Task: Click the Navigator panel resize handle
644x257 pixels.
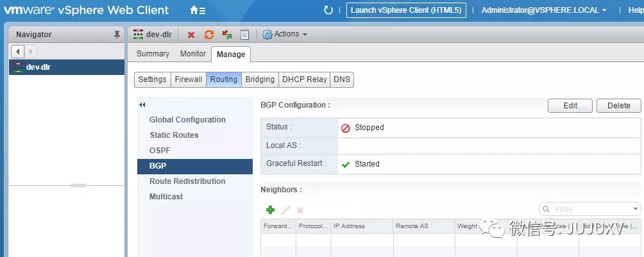Action: pyautogui.click(x=78, y=185)
